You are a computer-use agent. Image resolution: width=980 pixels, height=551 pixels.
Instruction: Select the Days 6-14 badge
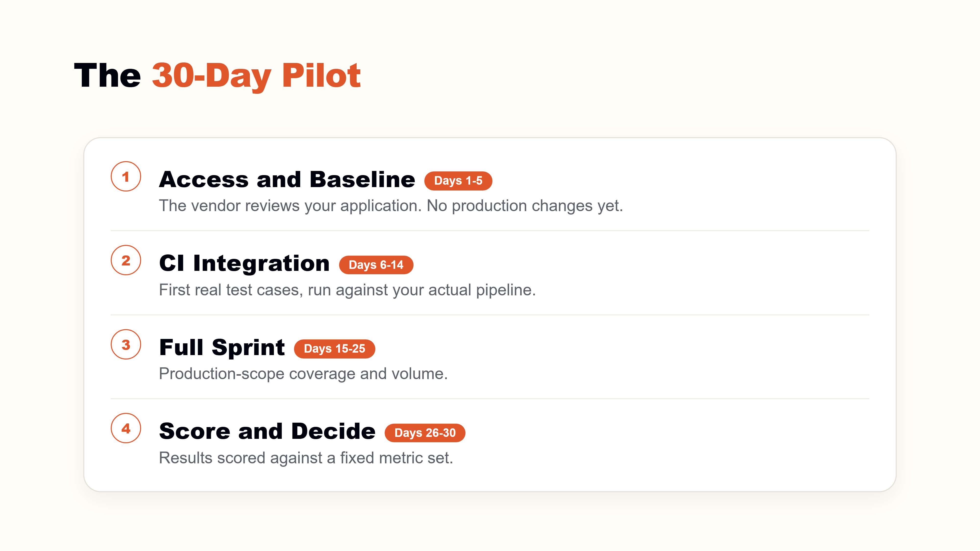click(376, 265)
